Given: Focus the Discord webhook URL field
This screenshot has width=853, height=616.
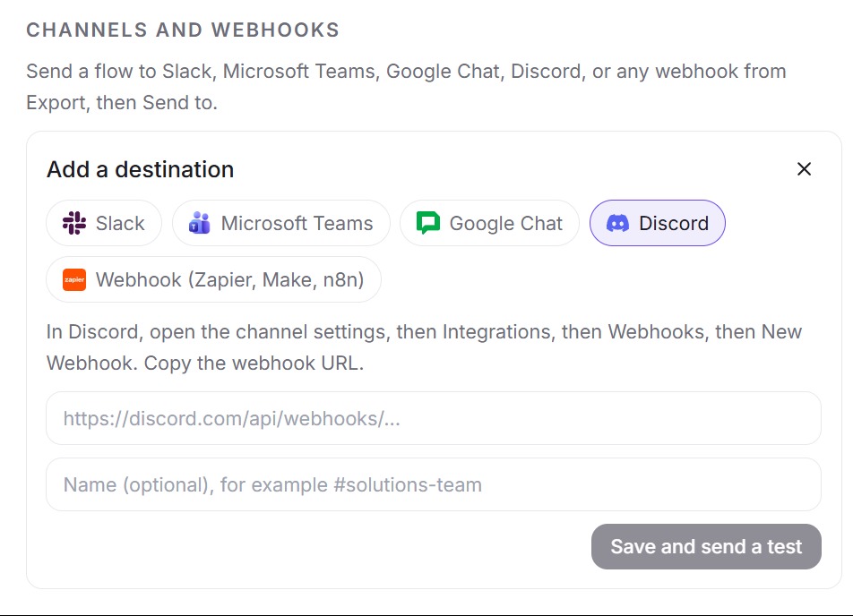Looking at the screenshot, I should click(434, 418).
